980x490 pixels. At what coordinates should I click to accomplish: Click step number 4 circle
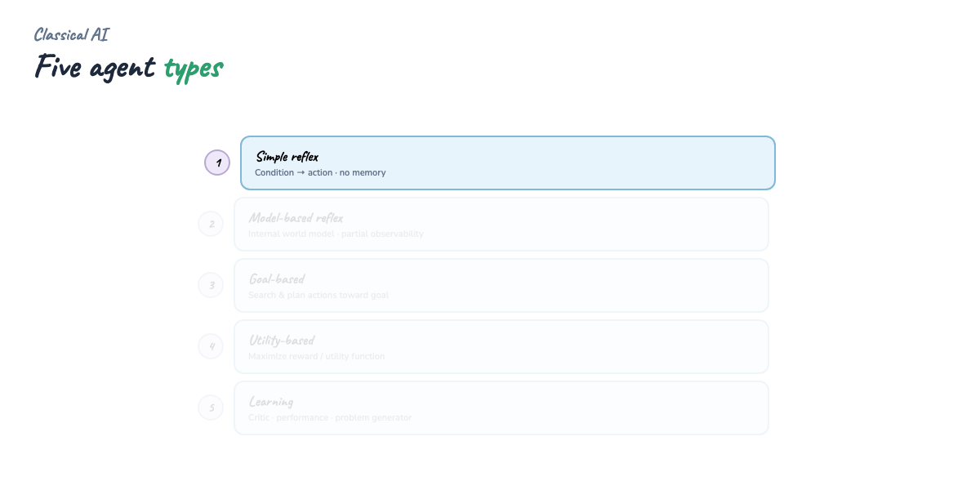(x=212, y=346)
